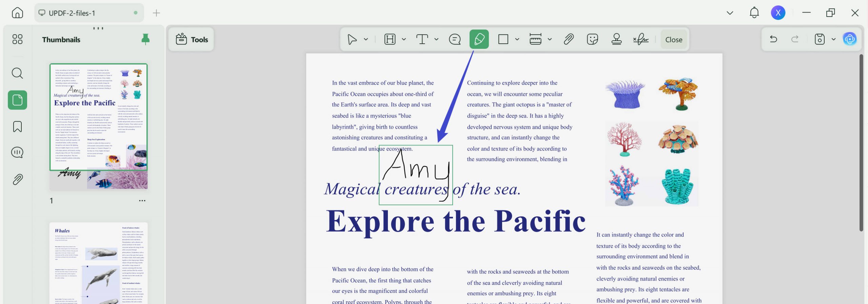
Task: Choose the Select cursor tool
Action: click(352, 39)
